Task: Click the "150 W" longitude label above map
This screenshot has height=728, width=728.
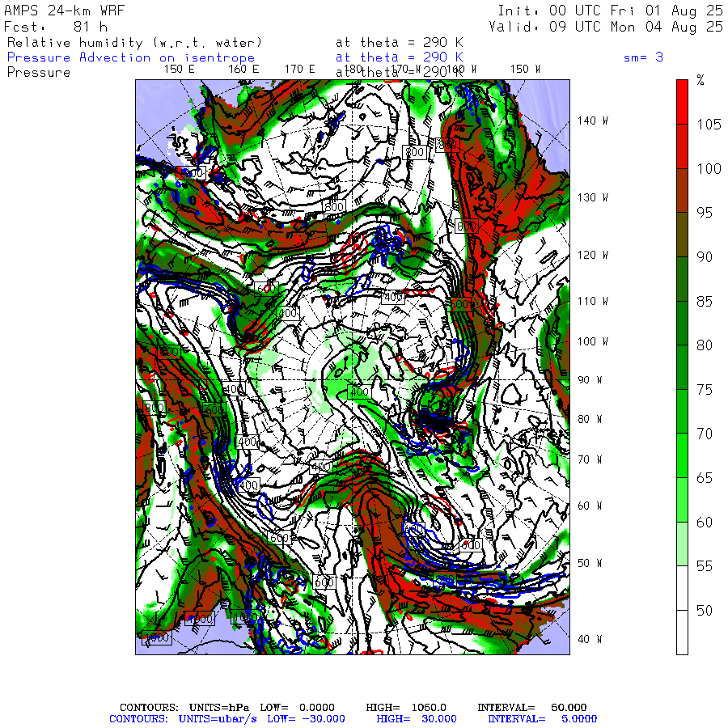Action: point(525,70)
